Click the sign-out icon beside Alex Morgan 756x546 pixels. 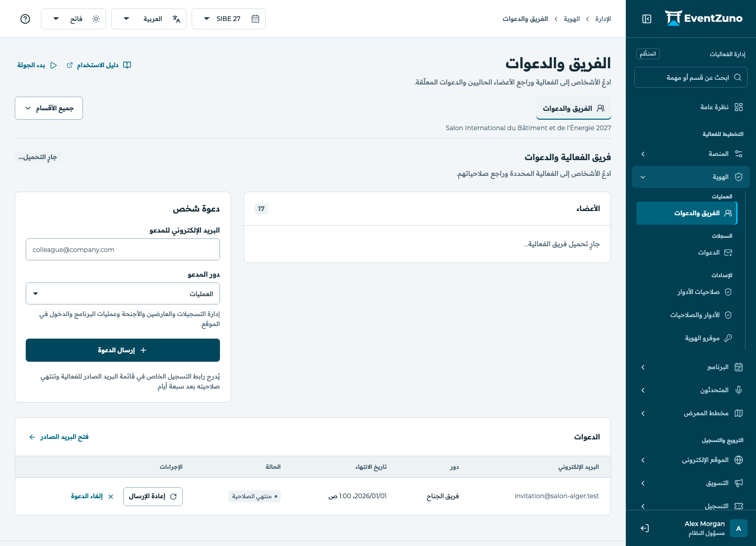[x=645, y=528]
